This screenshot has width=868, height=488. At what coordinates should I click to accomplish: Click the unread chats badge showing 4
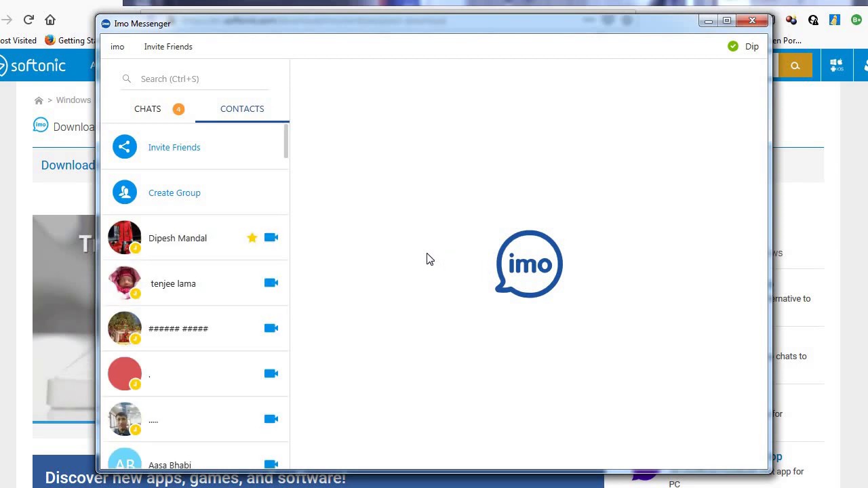178,108
